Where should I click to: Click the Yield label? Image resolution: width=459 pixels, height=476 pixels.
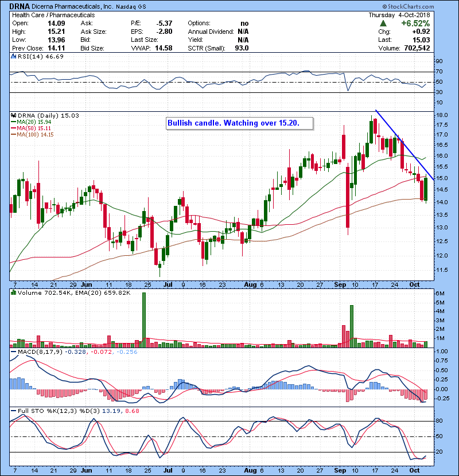click(x=195, y=40)
